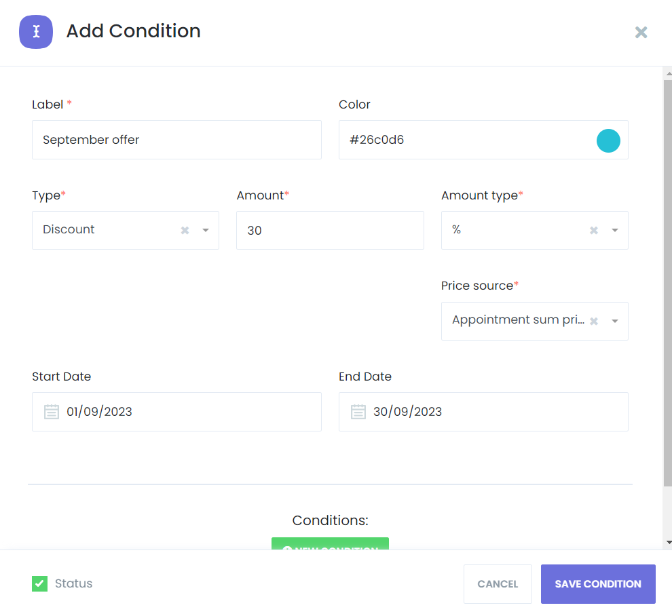Open the Type dropdown arrow
Screen dimensions: 672x616
tap(206, 230)
